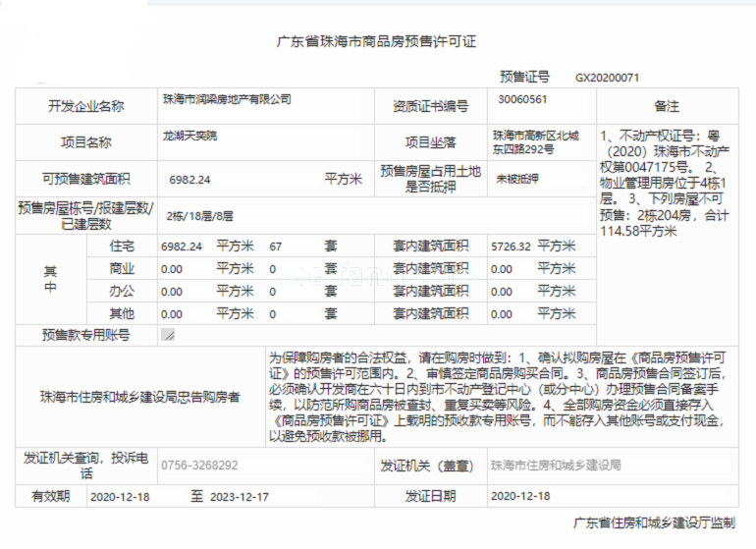756x549 pixels.
Task: Click the 预售房屋占用土地是否抵押 label
Action: pyautogui.click(x=430, y=179)
